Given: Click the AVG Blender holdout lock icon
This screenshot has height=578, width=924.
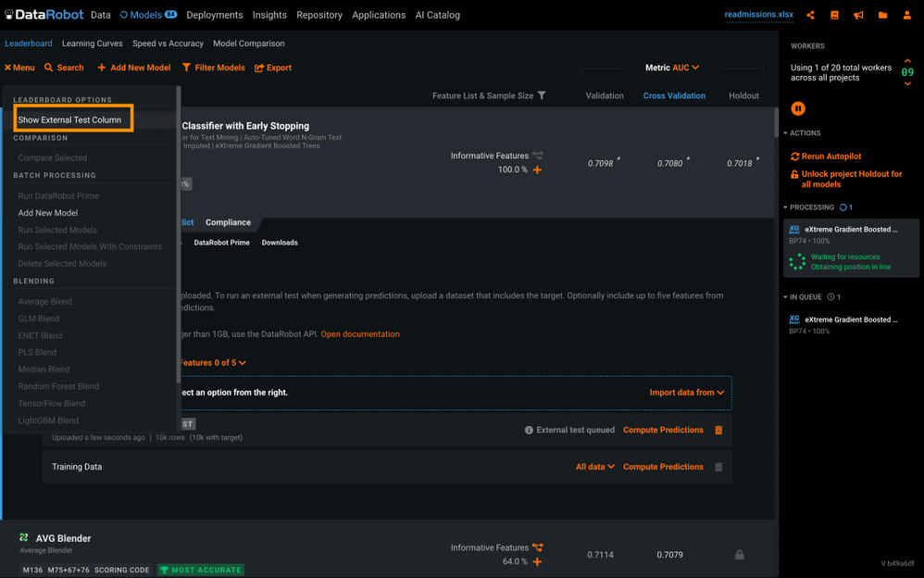Looking at the screenshot, I should click(740, 555).
